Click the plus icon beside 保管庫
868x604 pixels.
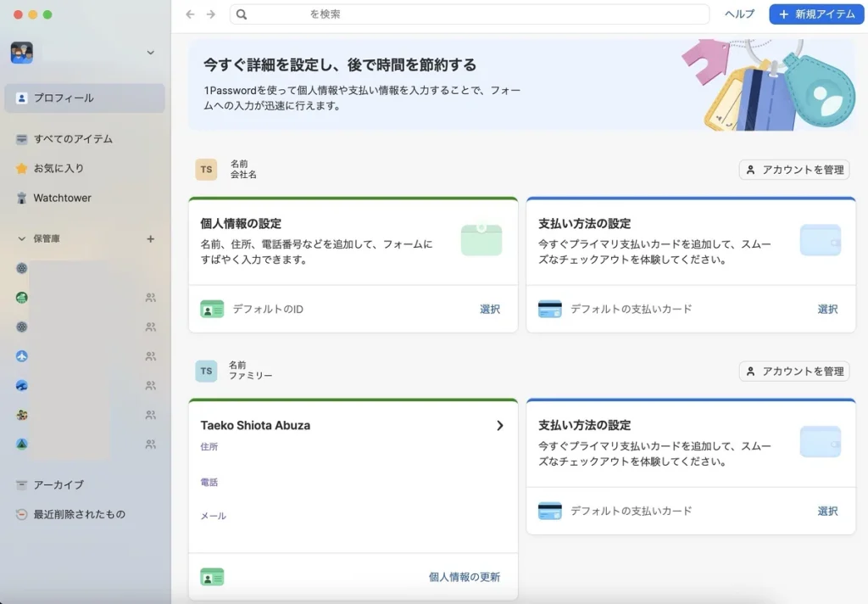(x=151, y=239)
